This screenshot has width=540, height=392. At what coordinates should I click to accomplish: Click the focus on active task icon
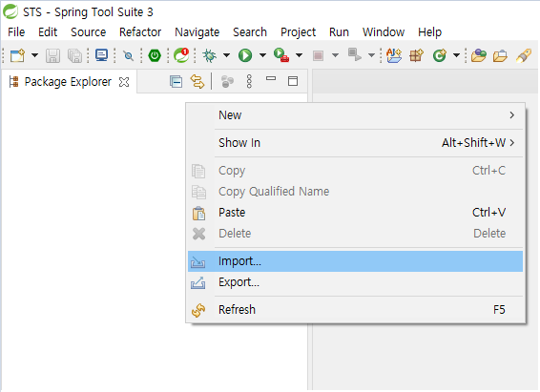[x=227, y=82]
